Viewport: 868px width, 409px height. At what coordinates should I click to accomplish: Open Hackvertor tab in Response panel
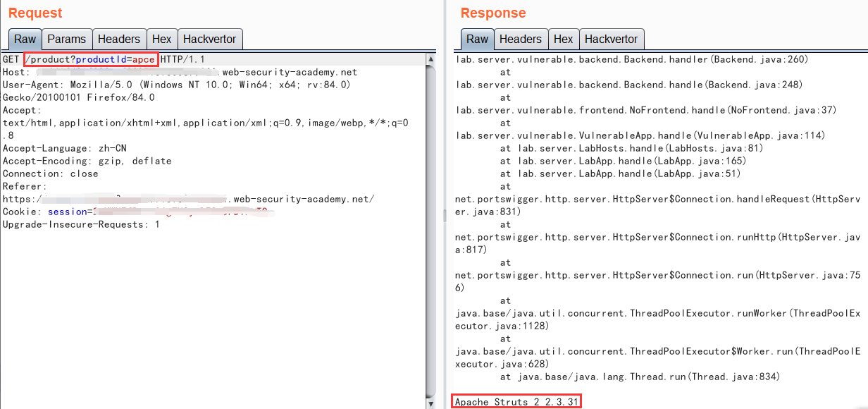[611, 39]
